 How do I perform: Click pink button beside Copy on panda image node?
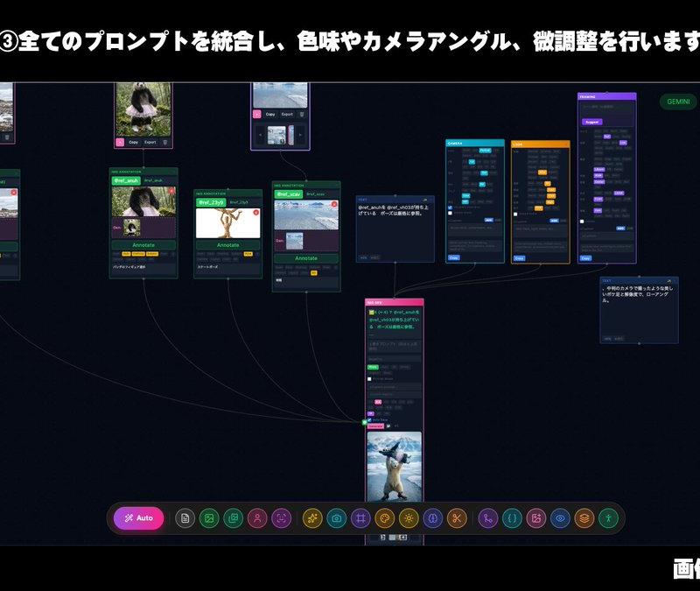[120, 143]
